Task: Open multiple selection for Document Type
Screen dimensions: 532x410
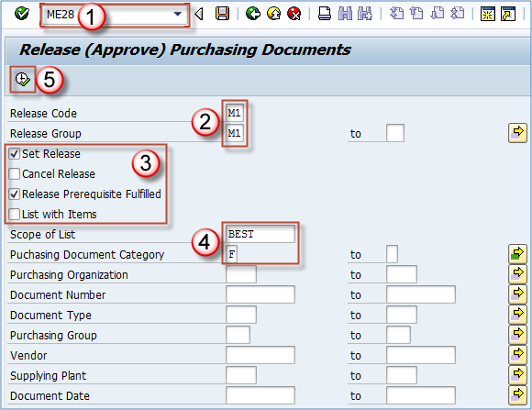Action: [517, 315]
